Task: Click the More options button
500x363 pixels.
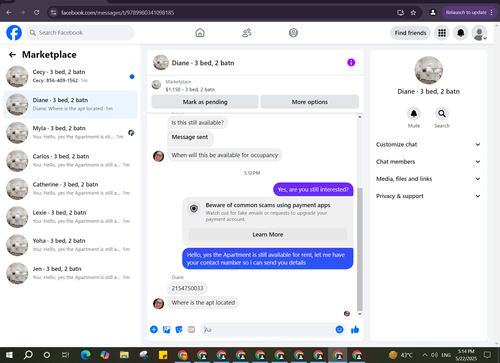Action: [x=310, y=102]
